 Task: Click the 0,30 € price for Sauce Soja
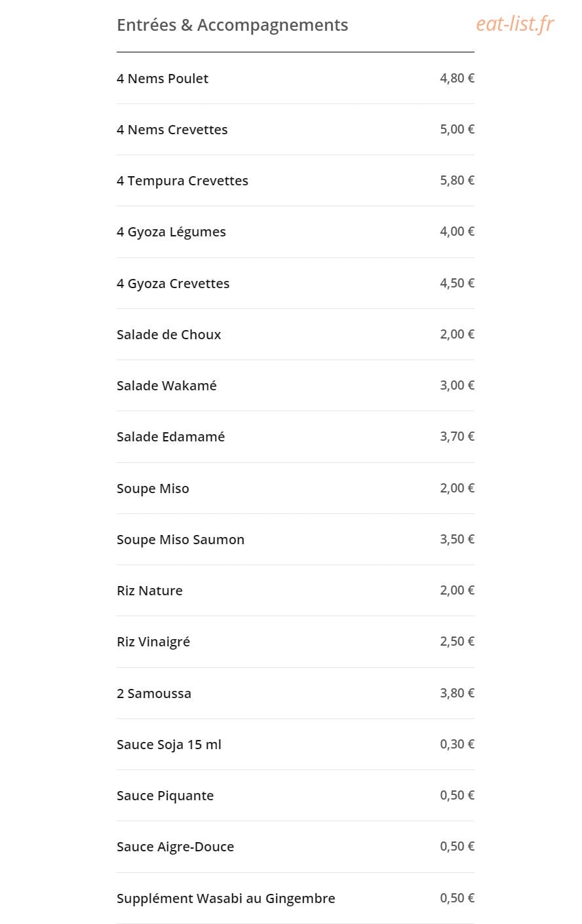(x=457, y=744)
